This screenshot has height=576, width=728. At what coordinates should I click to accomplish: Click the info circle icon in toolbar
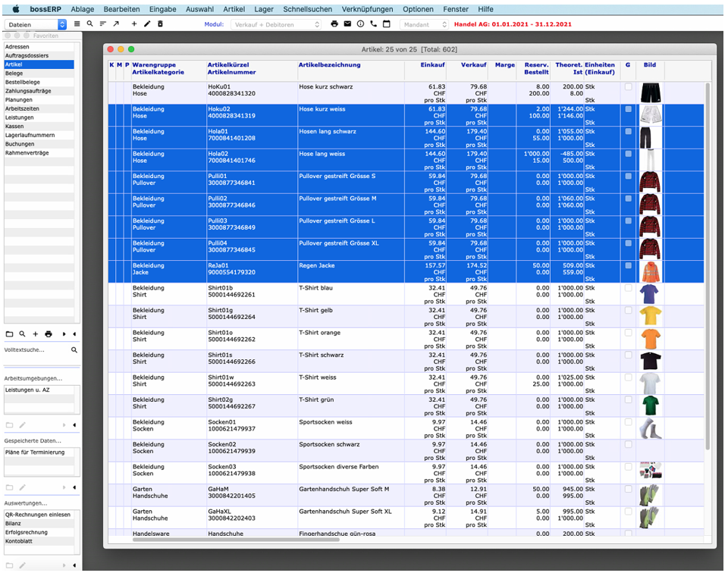(x=360, y=24)
